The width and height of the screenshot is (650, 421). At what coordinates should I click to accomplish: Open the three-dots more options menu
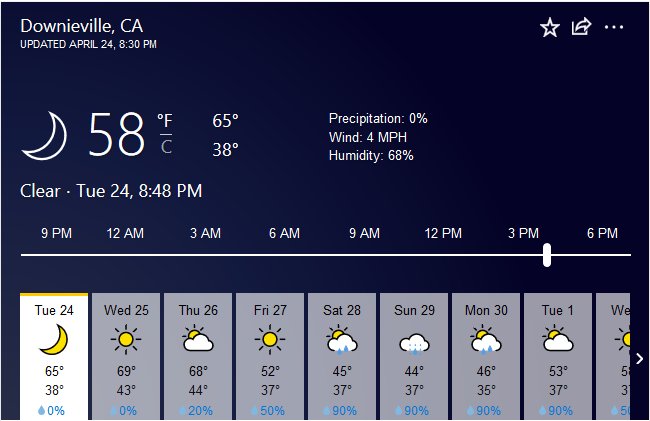(x=614, y=27)
